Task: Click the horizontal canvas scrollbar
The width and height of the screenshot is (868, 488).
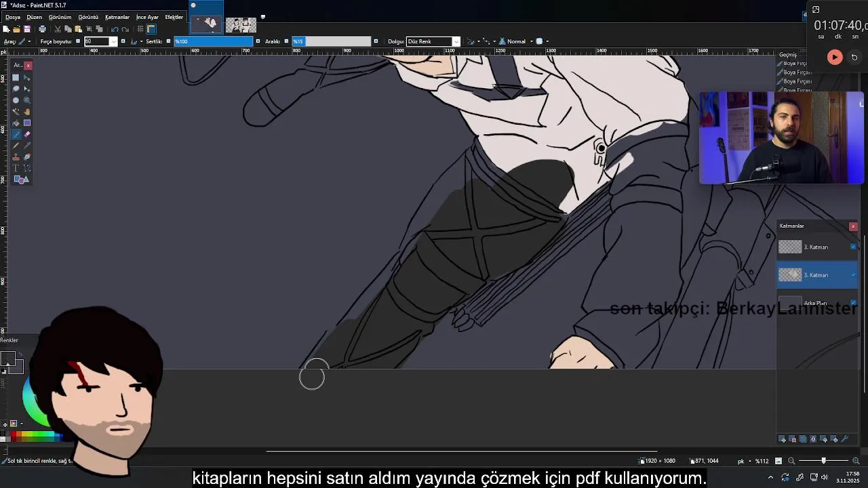Action: (461, 451)
